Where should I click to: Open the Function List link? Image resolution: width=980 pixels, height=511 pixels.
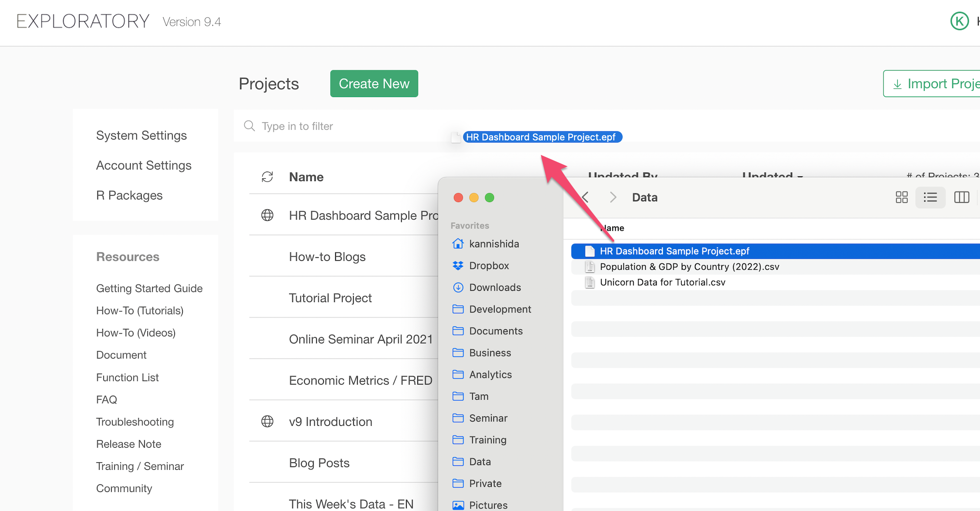coord(127,377)
